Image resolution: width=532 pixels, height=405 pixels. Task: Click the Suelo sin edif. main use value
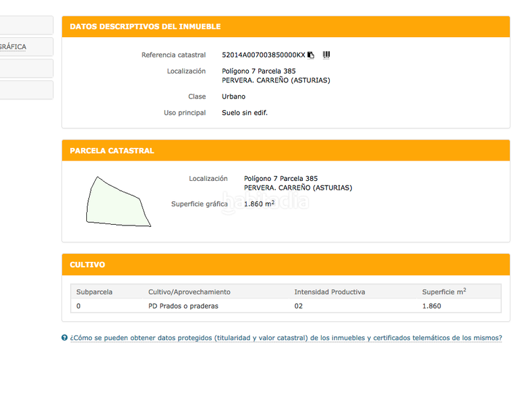tap(245, 113)
